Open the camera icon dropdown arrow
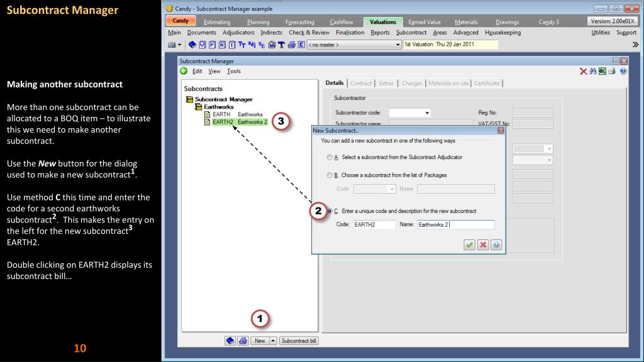Image resolution: width=644 pixels, height=362 pixels. point(179,45)
